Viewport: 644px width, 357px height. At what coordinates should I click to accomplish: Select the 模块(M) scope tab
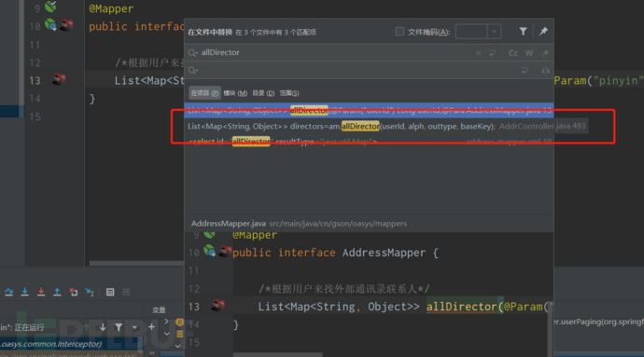235,93
